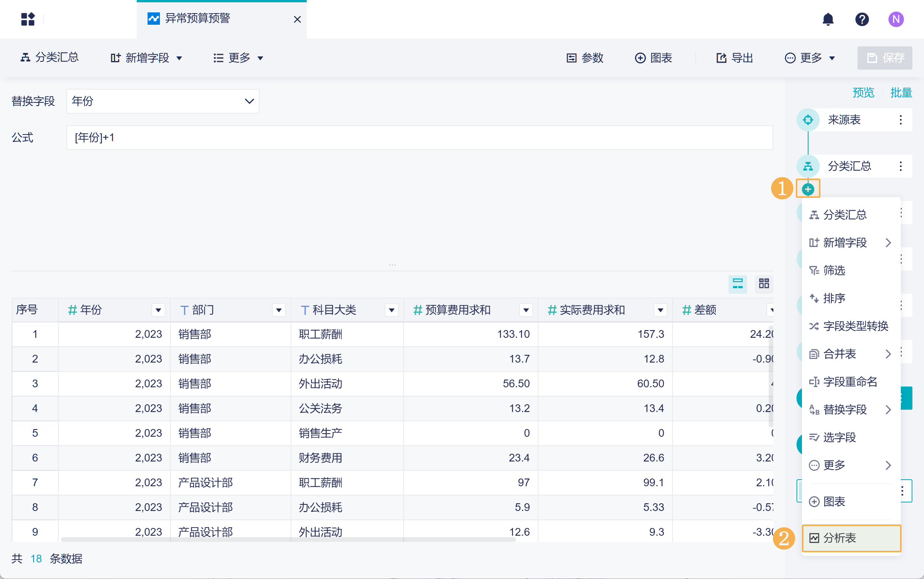Open the 替换字段 年份 dropdown

coord(163,101)
